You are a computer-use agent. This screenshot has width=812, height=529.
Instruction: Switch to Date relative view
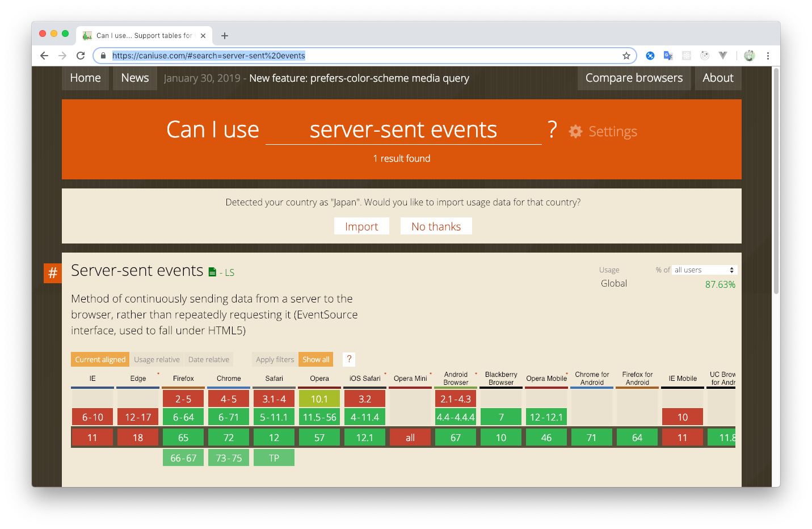click(209, 359)
